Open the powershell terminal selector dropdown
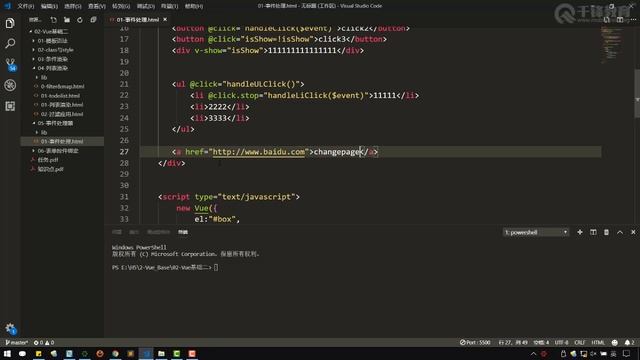Image resolution: width=640 pixels, height=360 pixels. coord(536,232)
